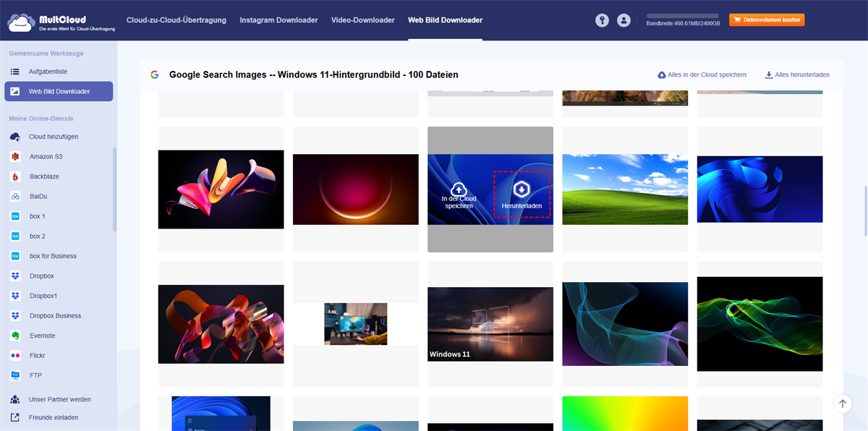Viewport: 868px width, 431px height.
Task: Open the Instagram Downloader tab
Action: tap(278, 20)
